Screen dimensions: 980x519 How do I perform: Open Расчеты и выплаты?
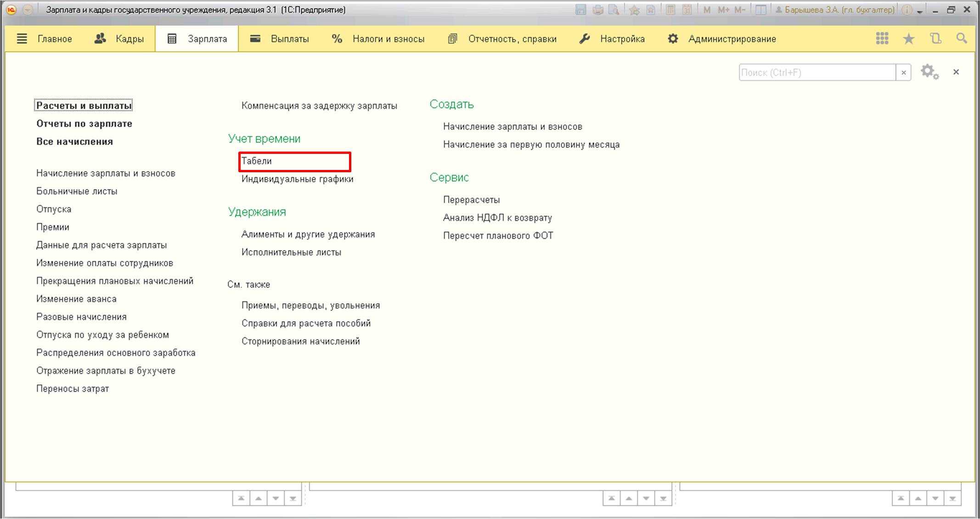[84, 106]
